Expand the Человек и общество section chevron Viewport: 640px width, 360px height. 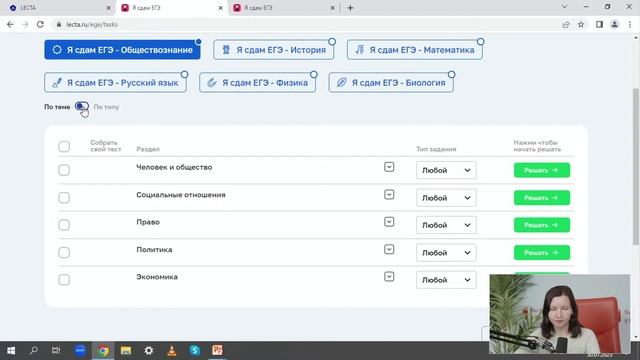pyautogui.click(x=389, y=167)
